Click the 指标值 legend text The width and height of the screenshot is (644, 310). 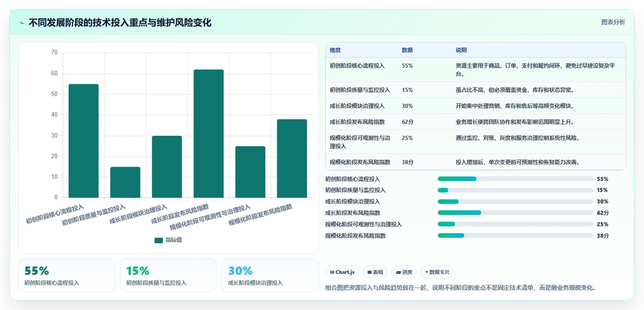click(174, 240)
